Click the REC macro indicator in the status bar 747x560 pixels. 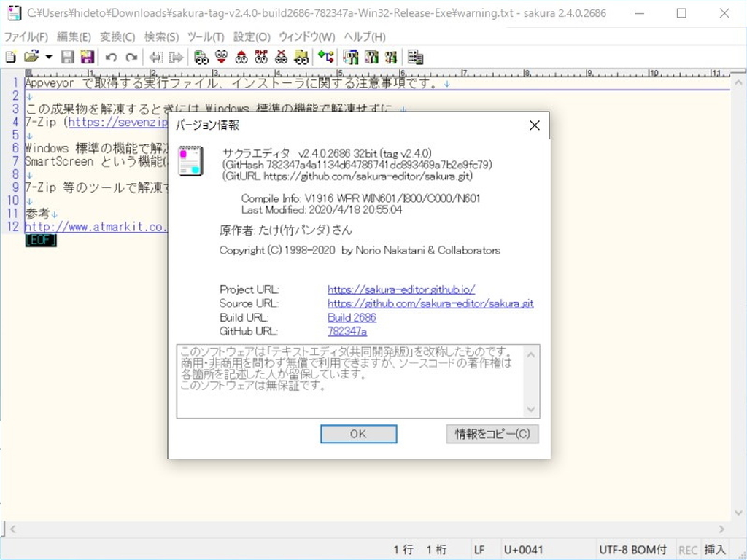tap(687, 550)
